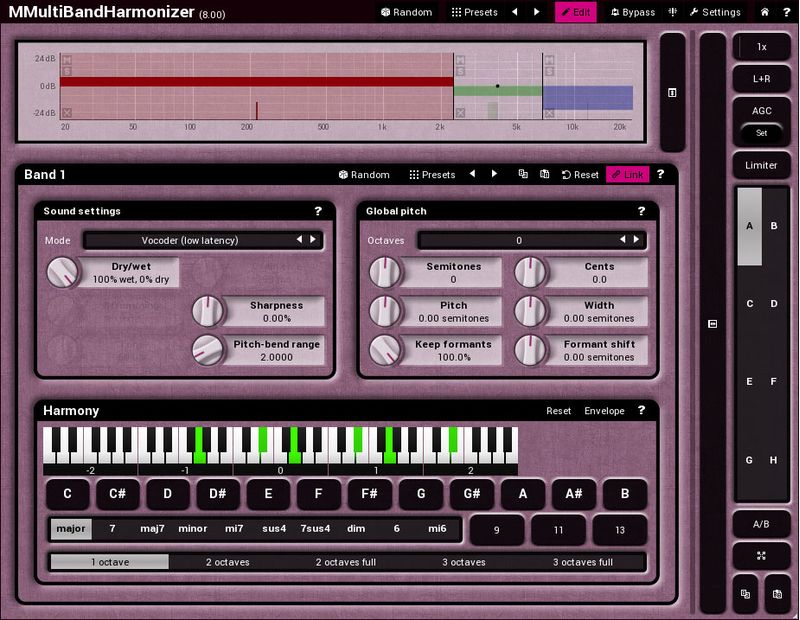Open the L+R channel mode selector
This screenshot has height=620, width=800.
click(761, 79)
